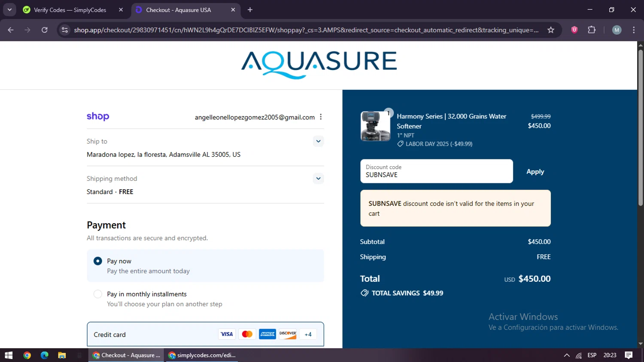Viewport: 644px width, 362px height.
Task: Click the Discover card icon
Action: click(288, 334)
